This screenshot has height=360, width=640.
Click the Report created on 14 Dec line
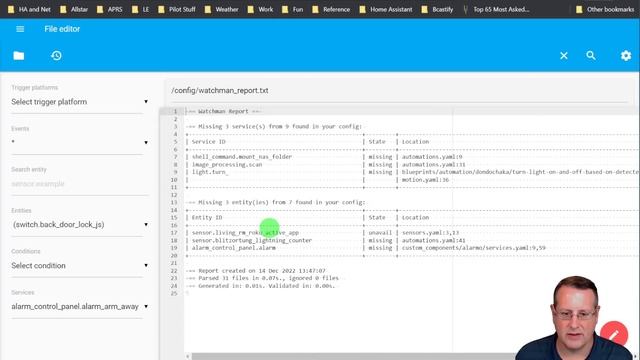pyautogui.click(x=256, y=271)
